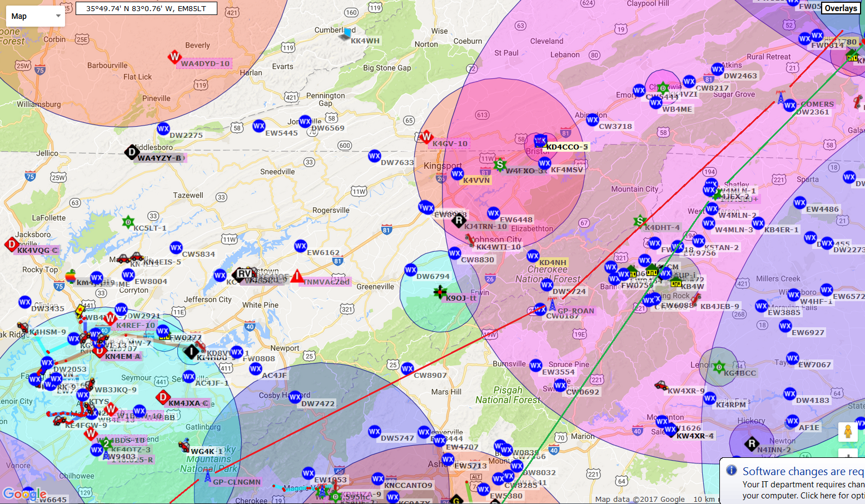865x504 pixels.
Task: Select the Street View pegman icon
Action: 848,432
